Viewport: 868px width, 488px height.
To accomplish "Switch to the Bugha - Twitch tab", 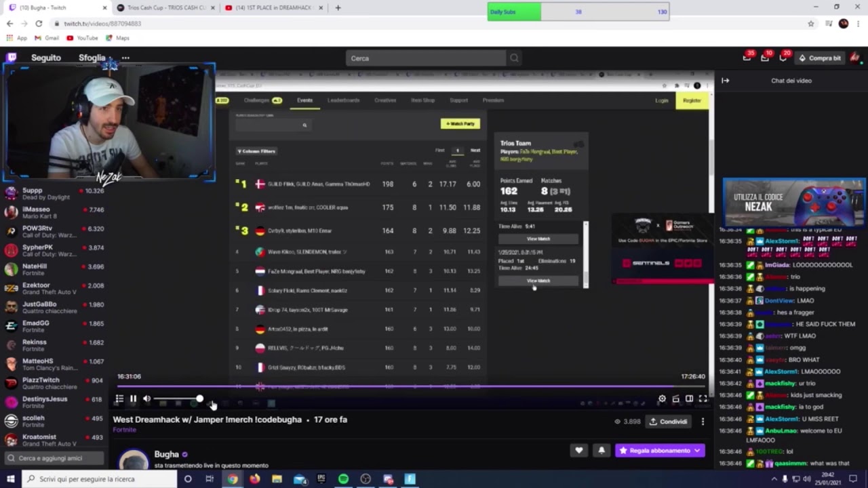I will (x=57, y=7).
